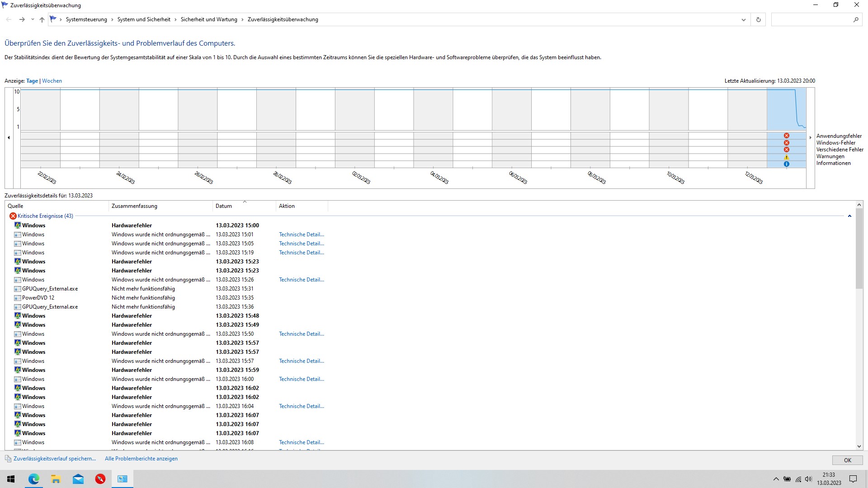The image size is (868, 488).
Task: Switch the view to Wochen
Action: [x=52, y=81]
